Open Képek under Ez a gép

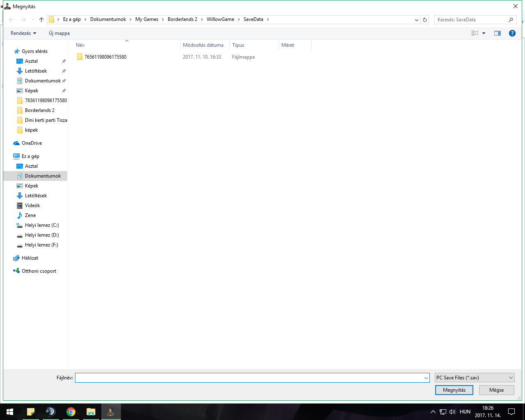pyautogui.click(x=32, y=186)
